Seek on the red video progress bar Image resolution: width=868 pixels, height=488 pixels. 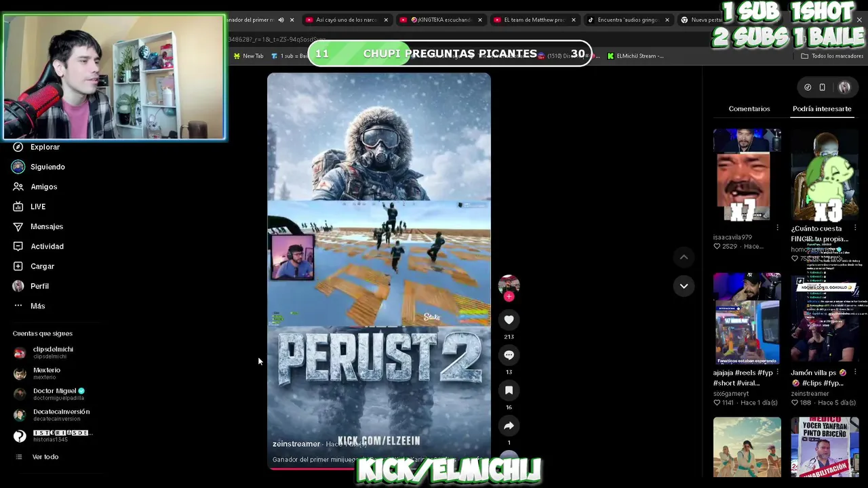click(x=378, y=468)
